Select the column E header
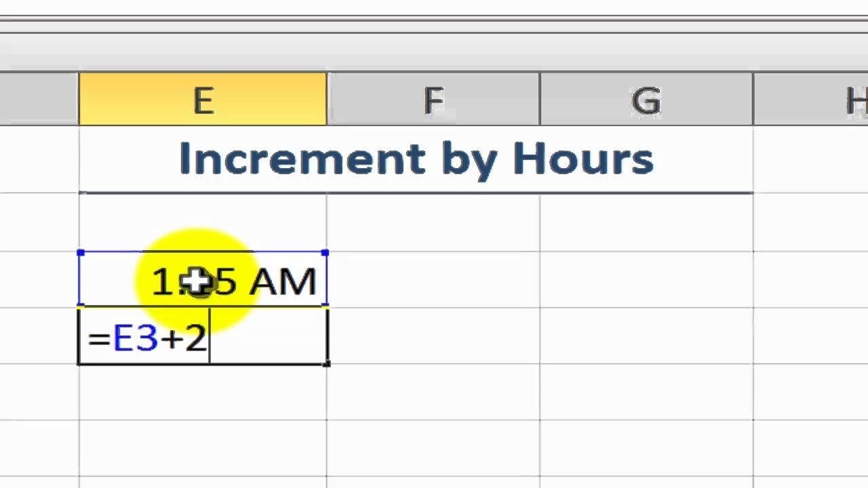 [x=203, y=99]
